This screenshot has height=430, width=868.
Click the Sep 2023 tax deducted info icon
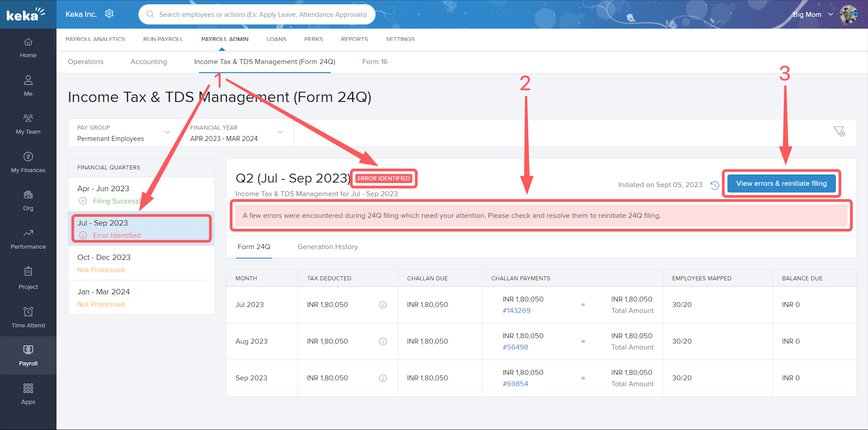coord(383,378)
